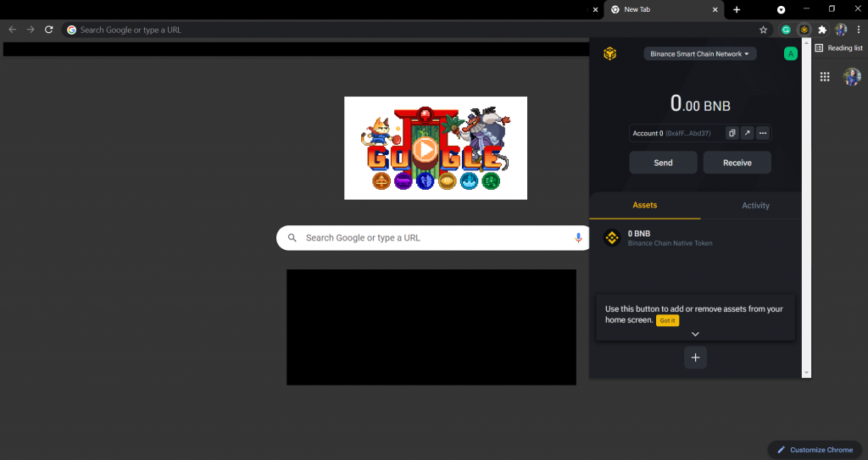
Task: Open the green account A avatar menu
Action: (x=791, y=53)
